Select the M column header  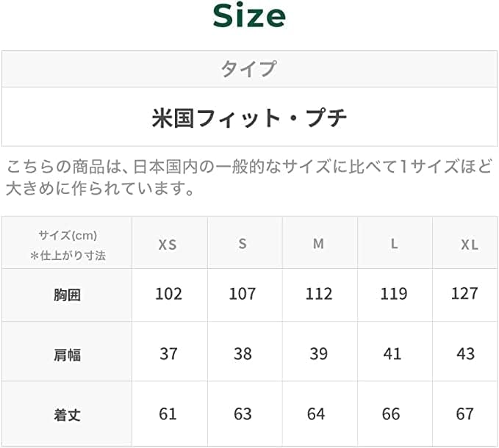318,244
